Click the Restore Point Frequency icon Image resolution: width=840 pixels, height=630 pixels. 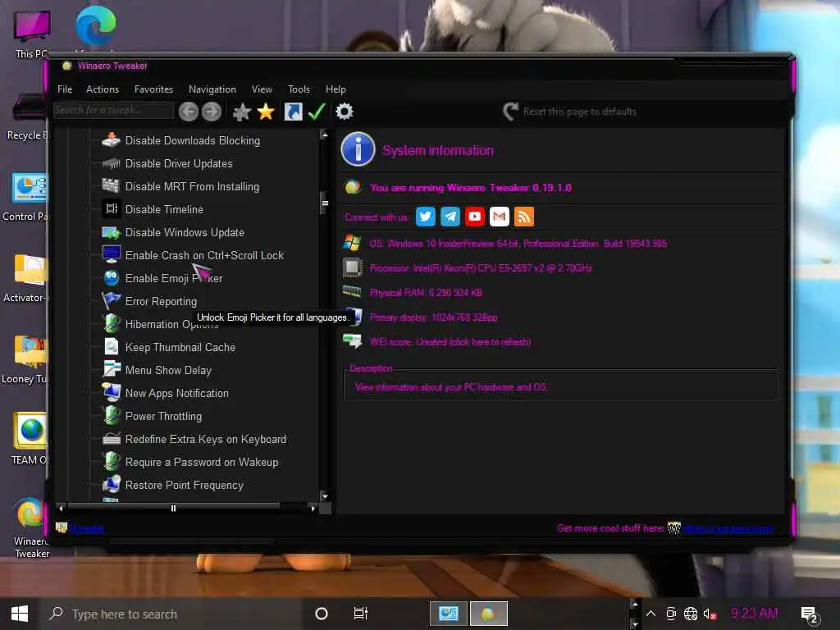point(112,484)
